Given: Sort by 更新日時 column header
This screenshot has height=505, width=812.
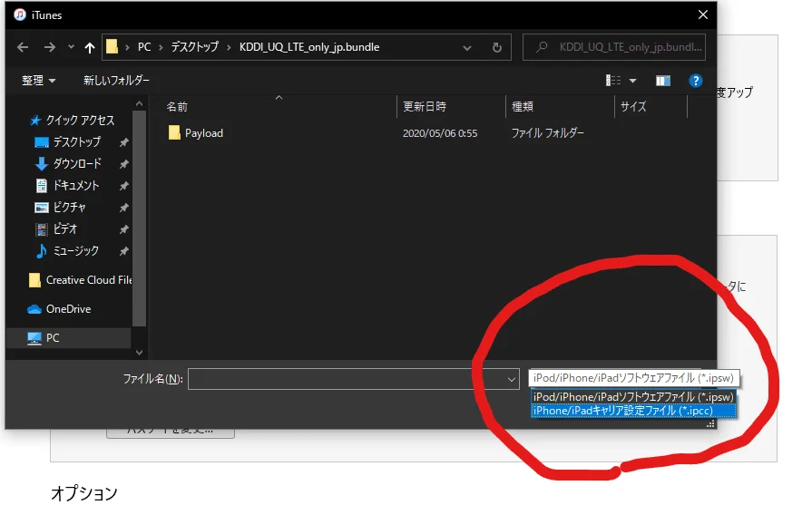Looking at the screenshot, I should [x=424, y=107].
